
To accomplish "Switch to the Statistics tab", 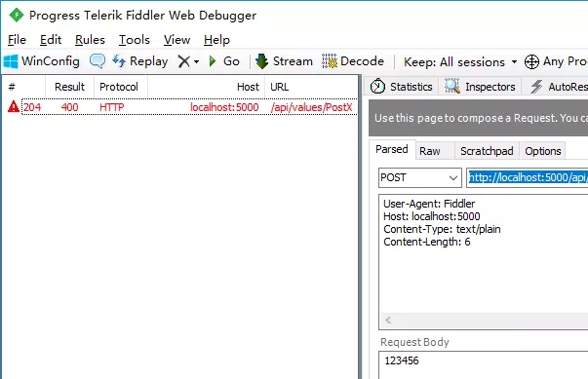I will (402, 87).
